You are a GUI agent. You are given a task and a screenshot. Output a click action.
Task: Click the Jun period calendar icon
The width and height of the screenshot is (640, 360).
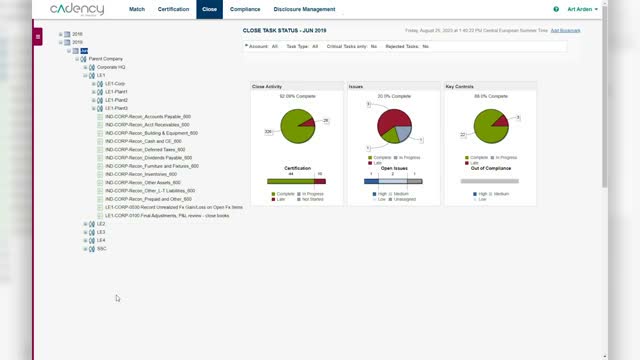(x=76, y=51)
